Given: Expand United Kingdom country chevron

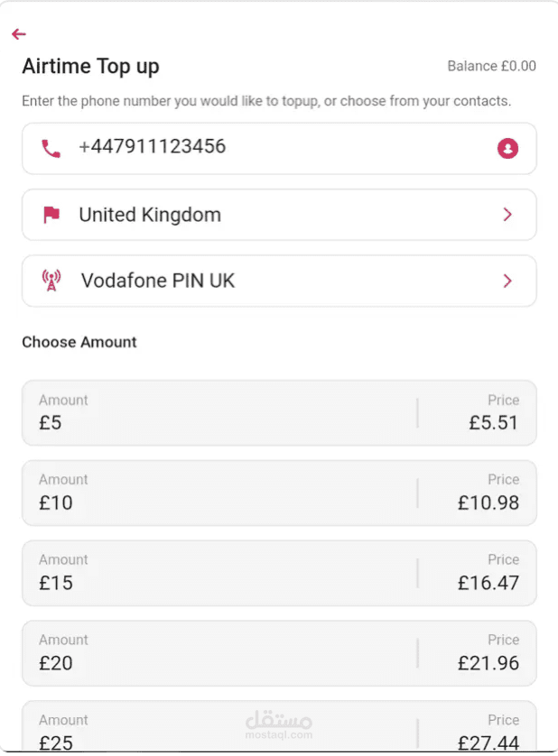Looking at the screenshot, I should tap(507, 215).
